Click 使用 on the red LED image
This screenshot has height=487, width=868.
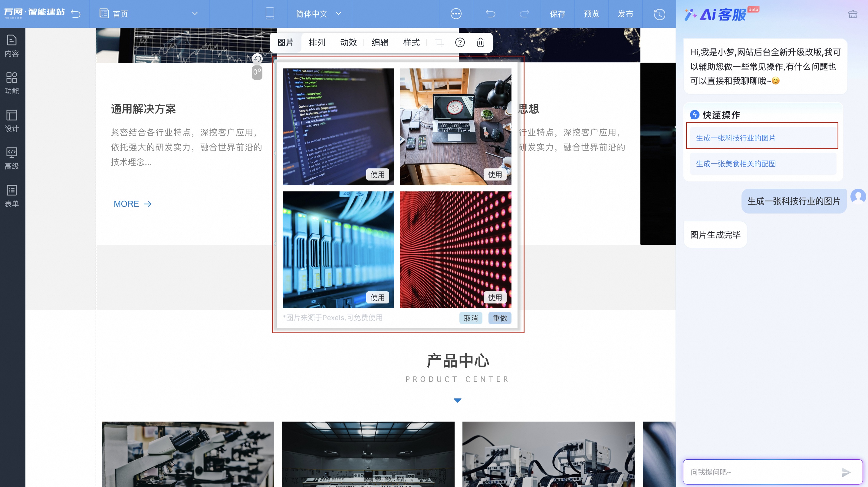pos(495,297)
